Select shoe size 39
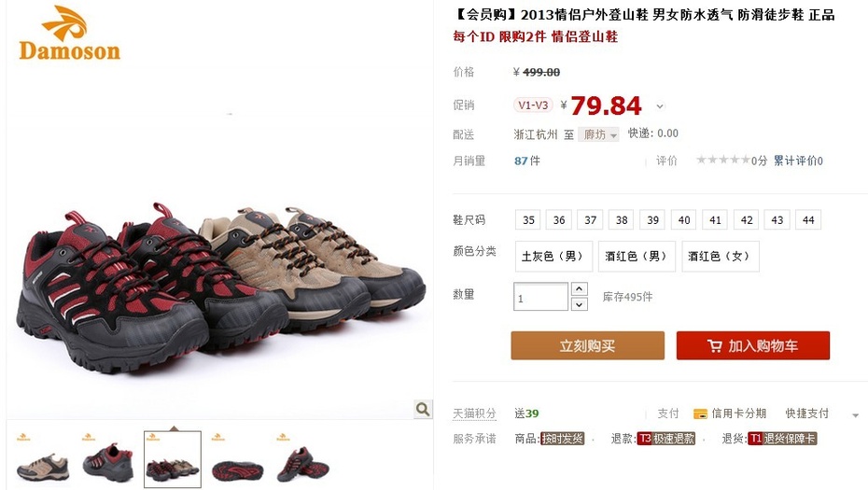This screenshot has width=868, height=490. [x=653, y=220]
